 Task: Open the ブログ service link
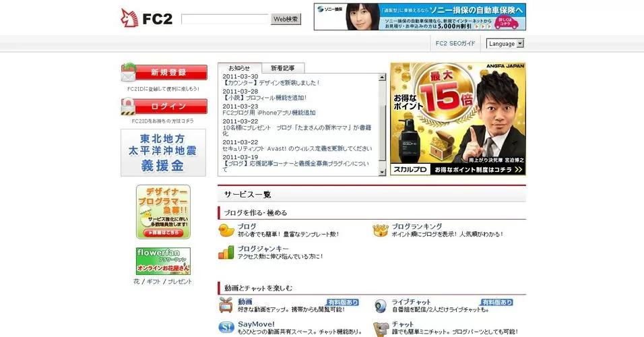(x=247, y=226)
